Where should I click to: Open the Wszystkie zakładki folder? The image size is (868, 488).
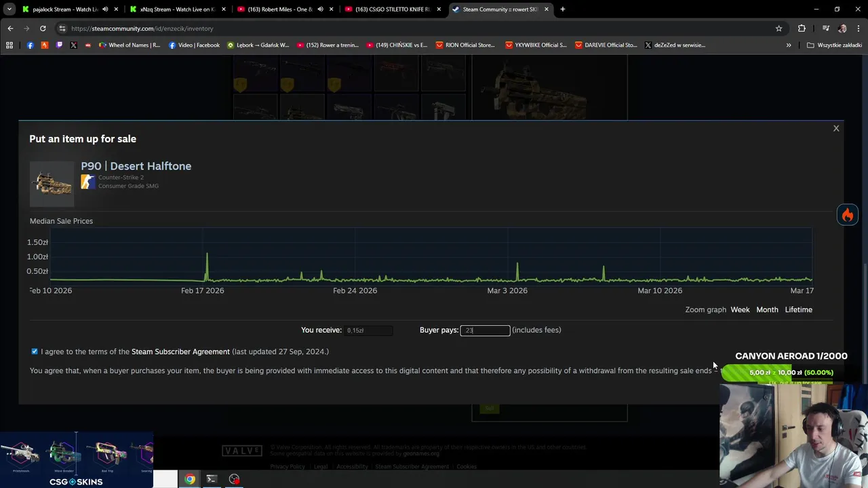click(x=834, y=45)
